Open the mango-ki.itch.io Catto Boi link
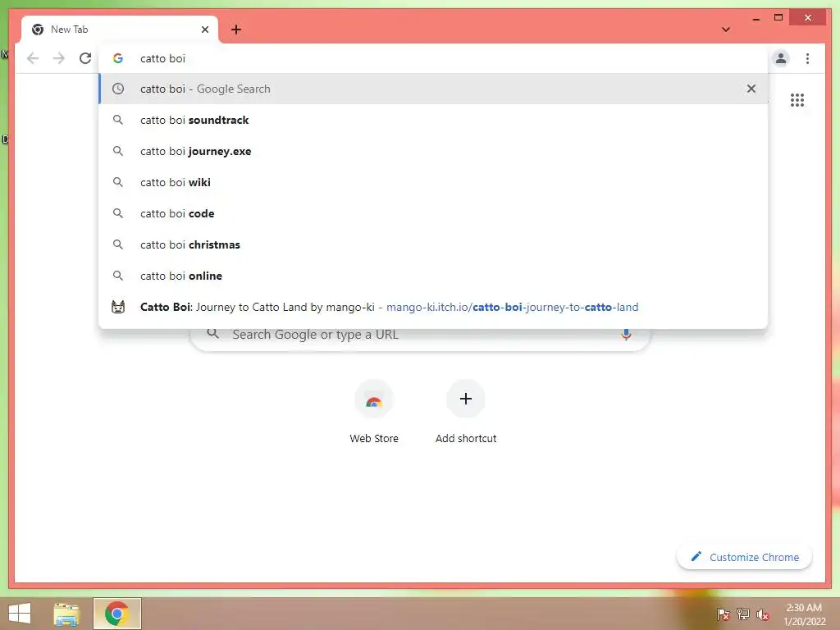The height and width of the screenshot is (630, 840). tap(433, 307)
